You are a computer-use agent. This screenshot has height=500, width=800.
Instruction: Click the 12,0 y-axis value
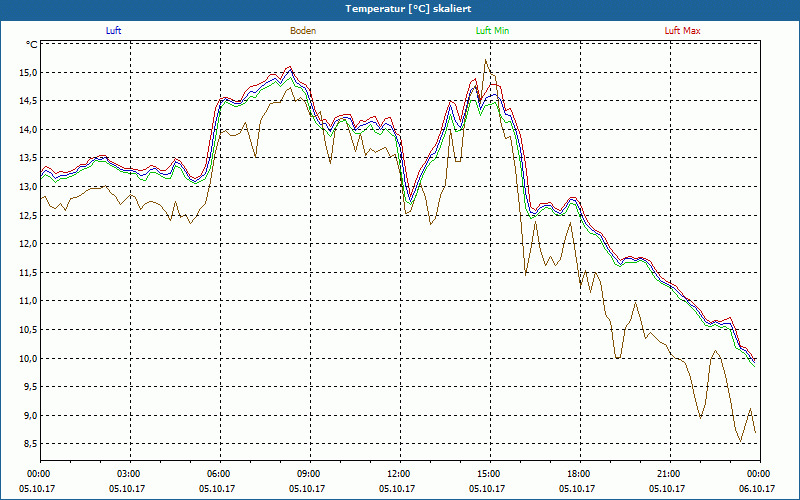[x=29, y=244]
